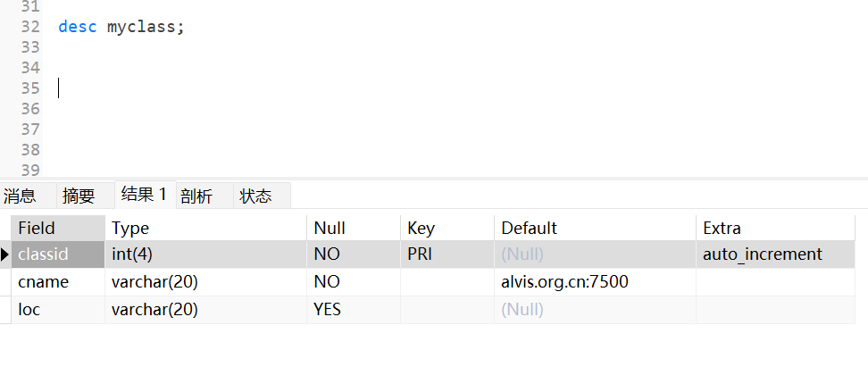Click line number 35 in the gutter

coord(30,88)
